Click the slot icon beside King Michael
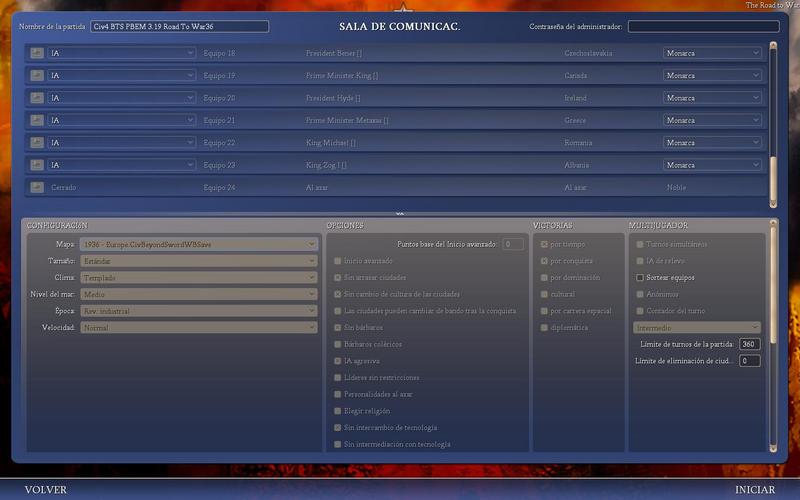The image size is (800, 500). point(37,143)
